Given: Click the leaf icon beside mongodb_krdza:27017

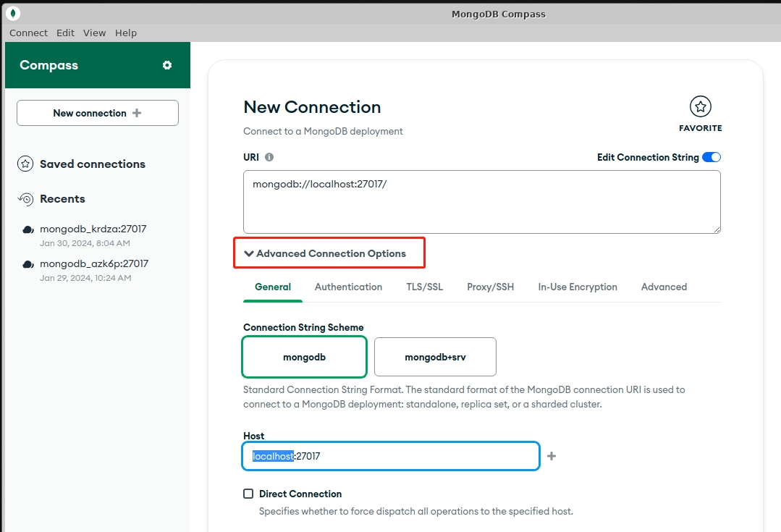Looking at the screenshot, I should (28, 229).
